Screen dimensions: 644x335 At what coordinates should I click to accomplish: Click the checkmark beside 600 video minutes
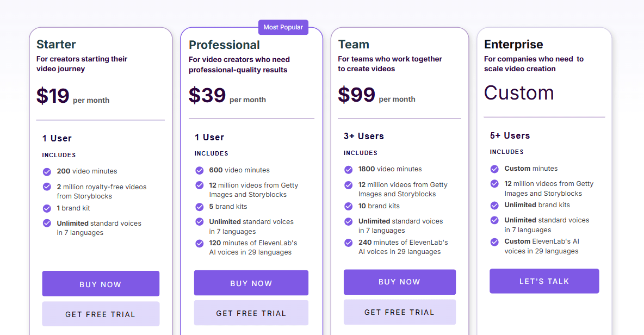199,170
